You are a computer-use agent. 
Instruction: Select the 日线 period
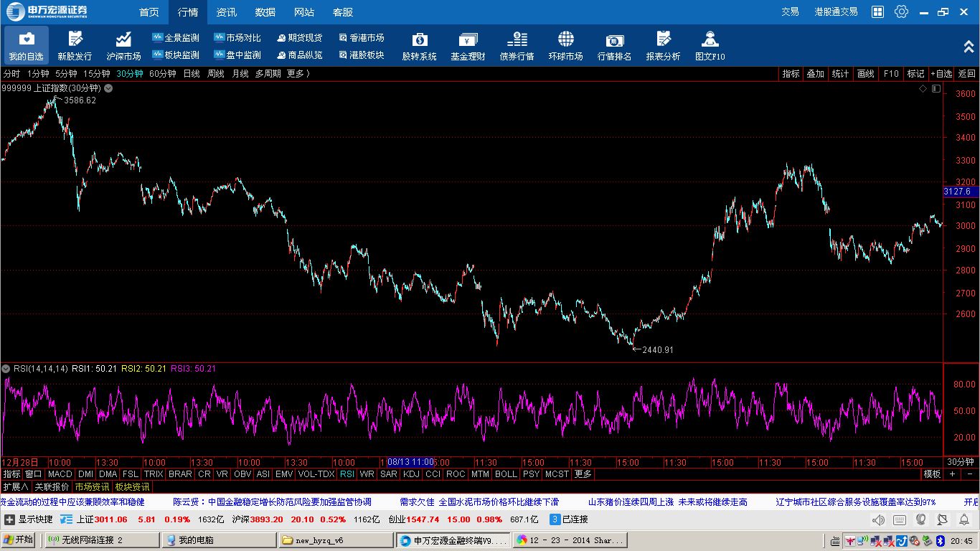[x=191, y=74]
